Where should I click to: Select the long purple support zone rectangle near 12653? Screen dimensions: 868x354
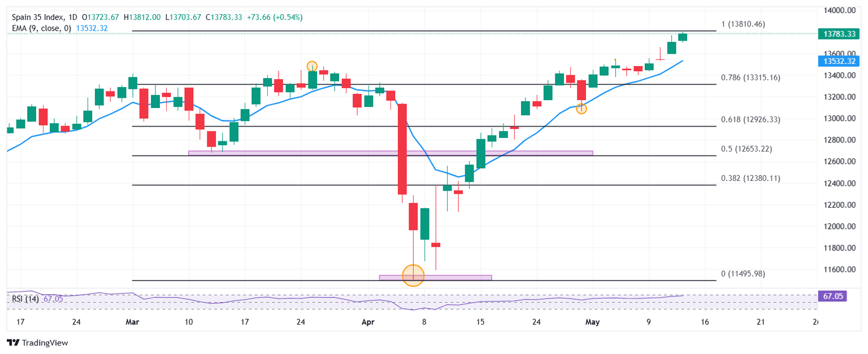[x=390, y=153]
